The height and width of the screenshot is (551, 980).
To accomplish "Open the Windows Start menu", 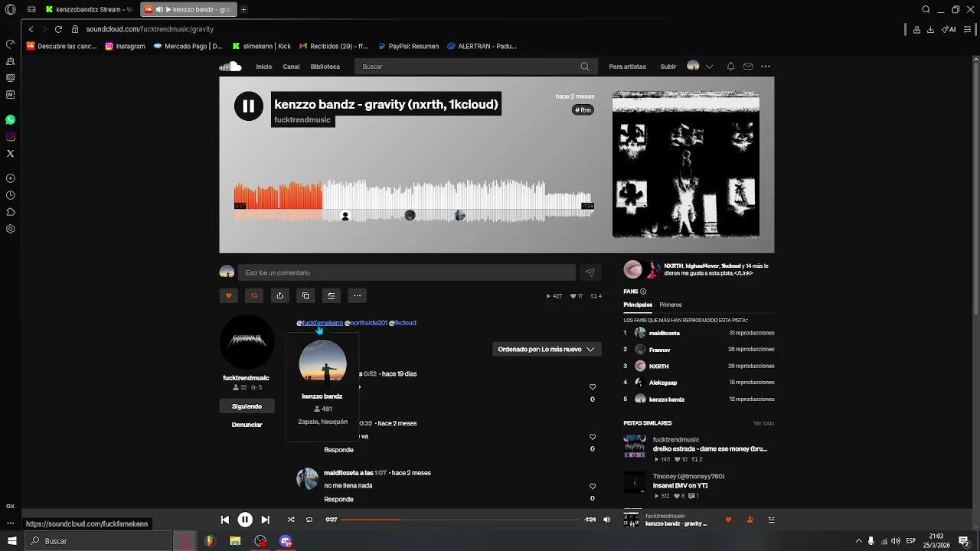I will click(x=11, y=541).
